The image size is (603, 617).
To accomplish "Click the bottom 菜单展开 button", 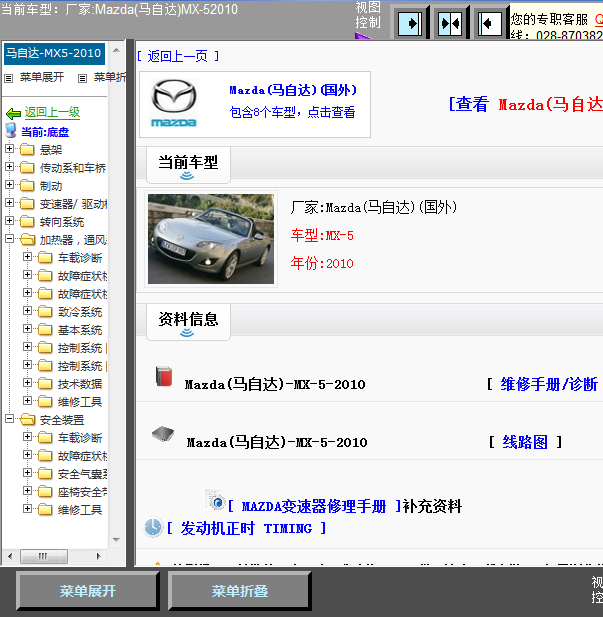I will click(x=88, y=591).
